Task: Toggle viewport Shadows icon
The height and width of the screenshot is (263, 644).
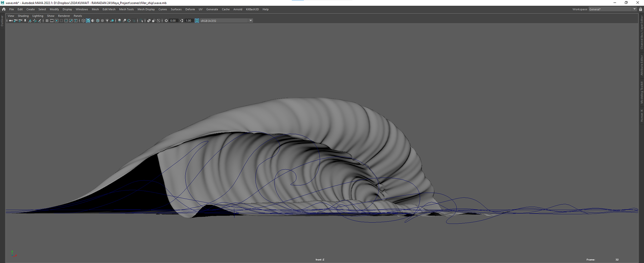Action: [112, 21]
